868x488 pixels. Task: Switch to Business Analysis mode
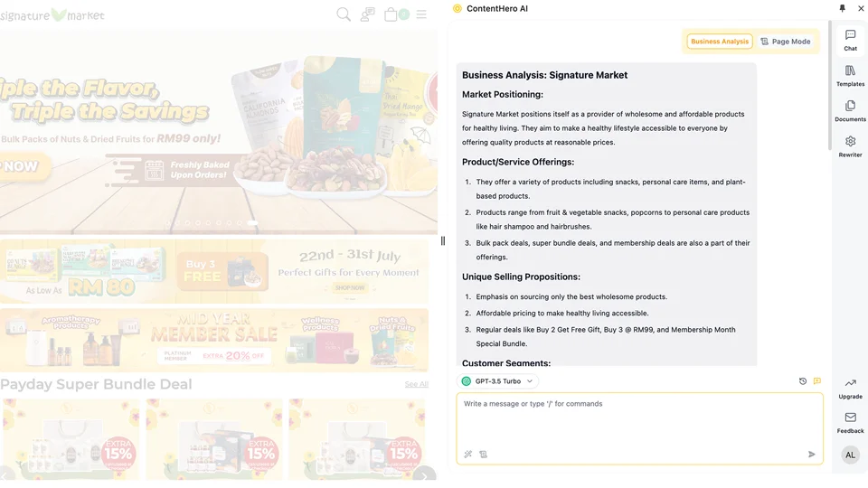pyautogui.click(x=719, y=42)
